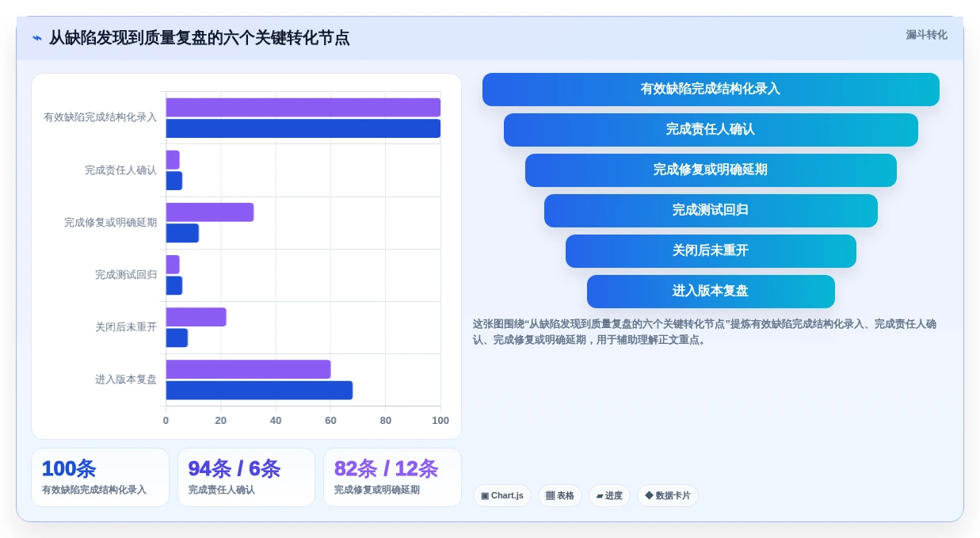This screenshot has height=538, width=980.
Task: Click x-axis tick value 20
Action: (220, 421)
